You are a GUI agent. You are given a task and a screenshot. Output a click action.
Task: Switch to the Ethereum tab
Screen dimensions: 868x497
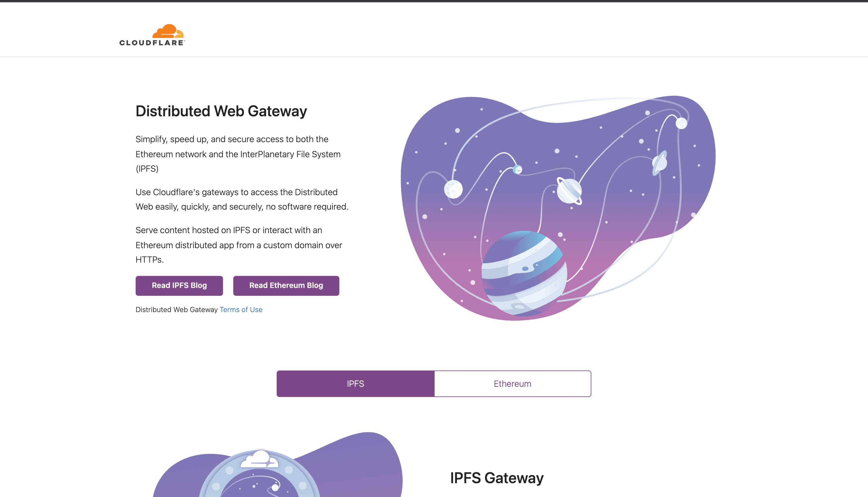coord(513,384)
